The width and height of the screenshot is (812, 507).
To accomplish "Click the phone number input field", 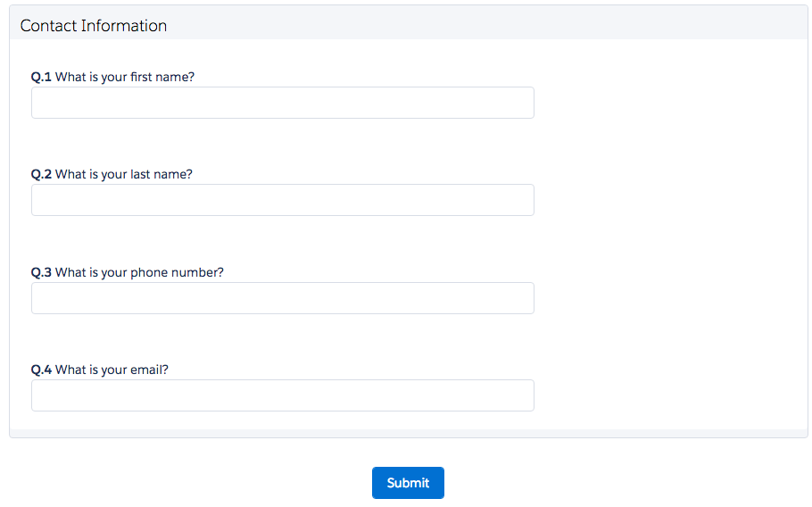I will pos(282,298).
